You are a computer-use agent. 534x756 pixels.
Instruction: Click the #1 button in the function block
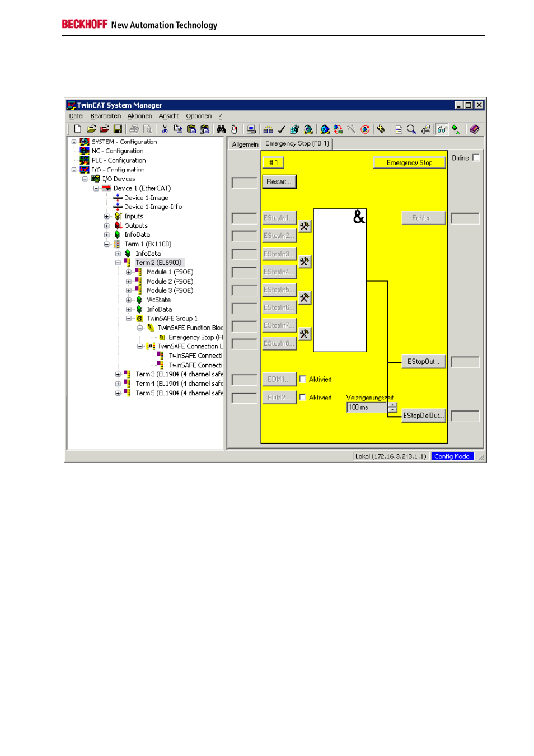[273, 162]
